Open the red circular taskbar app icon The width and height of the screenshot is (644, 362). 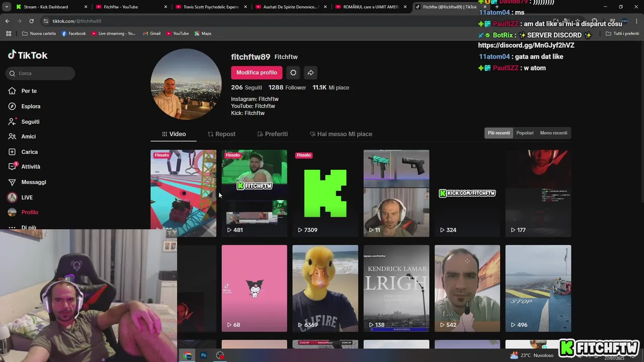coord(220,355)
